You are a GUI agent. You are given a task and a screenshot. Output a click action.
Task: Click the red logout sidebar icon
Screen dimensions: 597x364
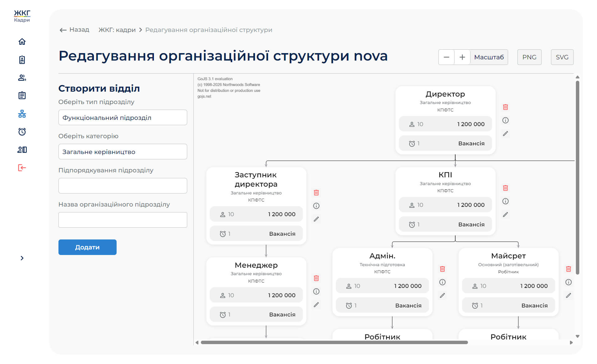[x=22, y=168]
